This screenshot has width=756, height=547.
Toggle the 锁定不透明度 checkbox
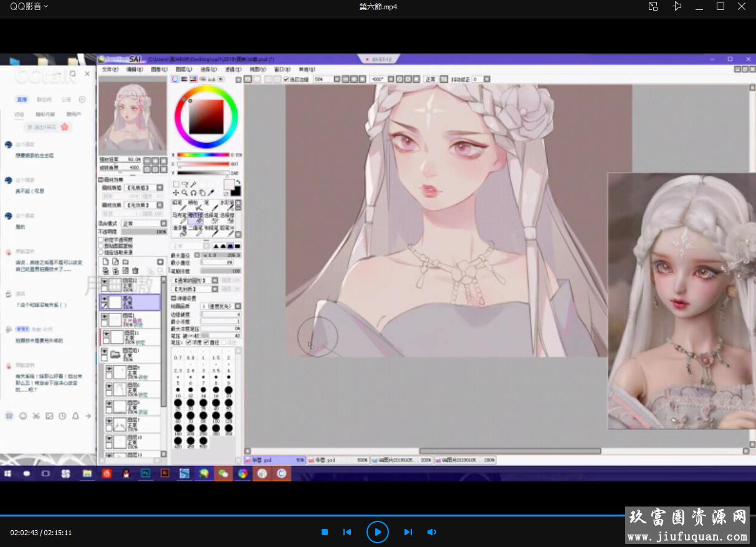pos(101,239)
